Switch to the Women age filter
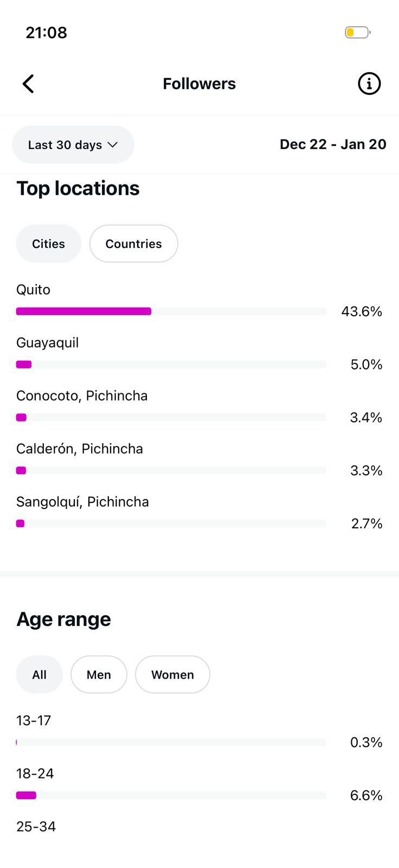The width and height of the screenshot is (399, 868). click(x=172, y=674)
